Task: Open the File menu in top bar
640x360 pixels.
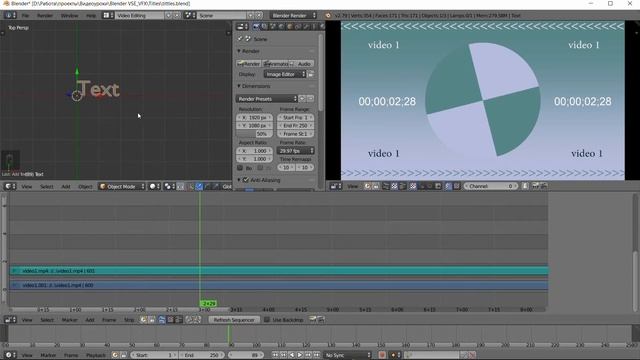Action: [25, 16]
